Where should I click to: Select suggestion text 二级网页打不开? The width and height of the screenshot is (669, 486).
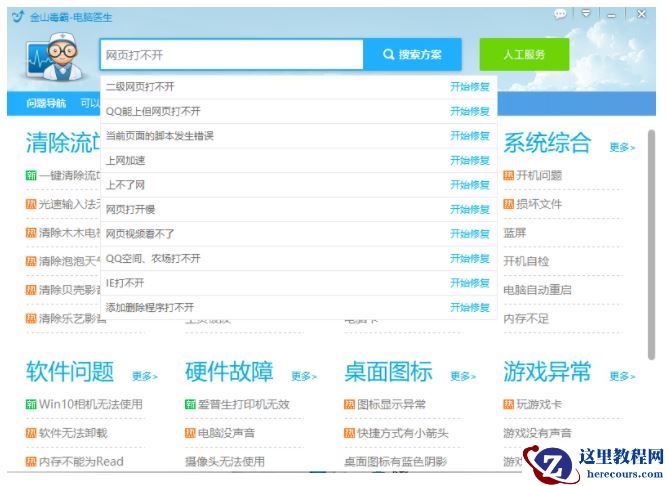pos(140,87)
